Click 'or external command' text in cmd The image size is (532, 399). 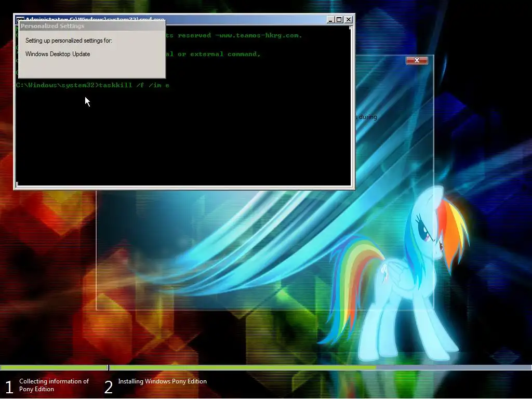click(219, 54)
